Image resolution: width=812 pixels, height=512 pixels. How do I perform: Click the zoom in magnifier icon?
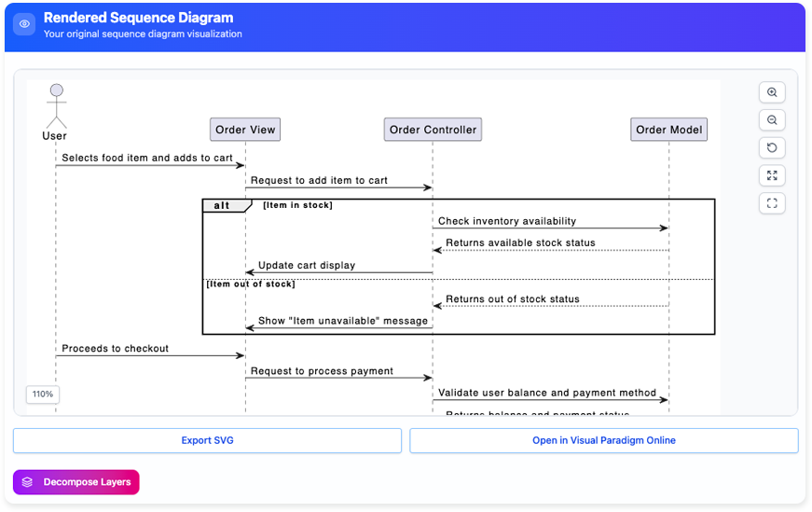point(772,92)
